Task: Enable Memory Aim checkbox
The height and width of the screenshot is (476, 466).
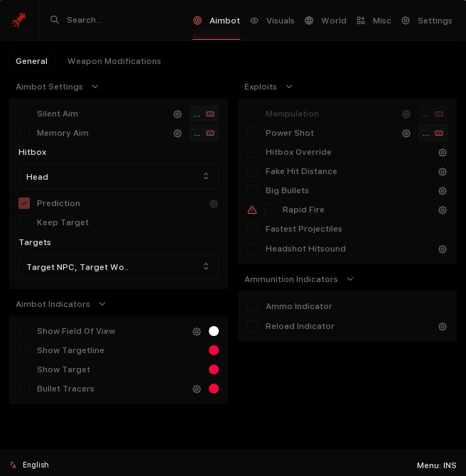Action: point(24,133)
